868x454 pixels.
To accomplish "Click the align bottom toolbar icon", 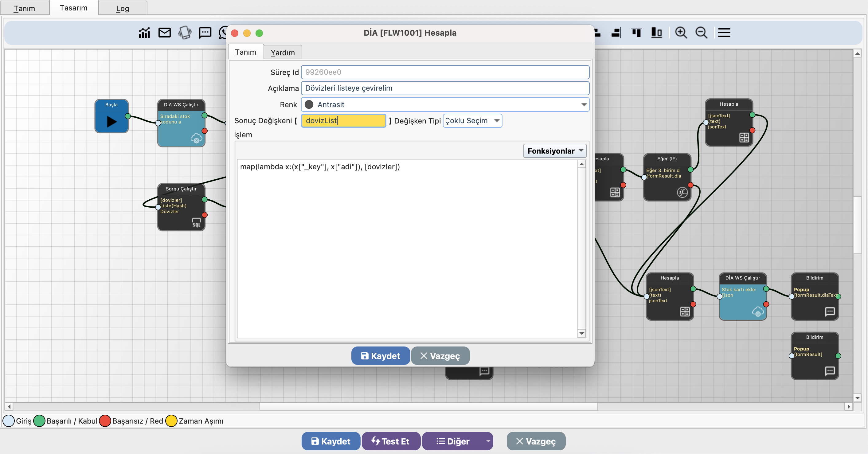I will pyautogui.click(x=656, y=33).
